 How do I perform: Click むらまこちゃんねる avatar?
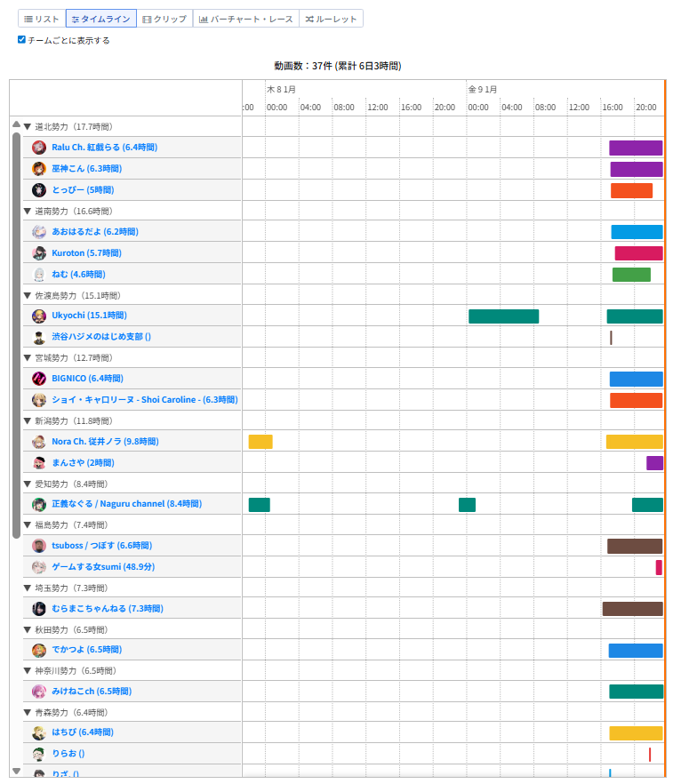(39, 609)
